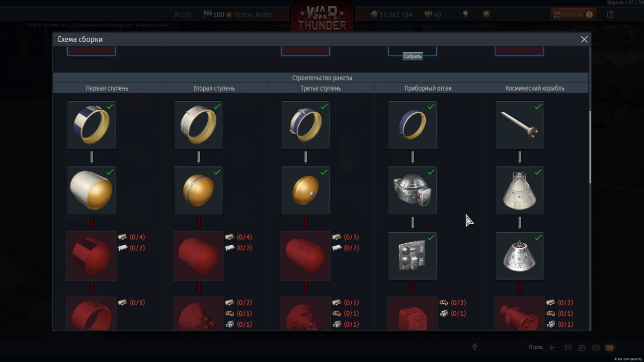Image resolution: width=644 pixels, height=362 pixels.
Task: Click the Teuton_Raider player profile name
Action: [x=253, y=15]
